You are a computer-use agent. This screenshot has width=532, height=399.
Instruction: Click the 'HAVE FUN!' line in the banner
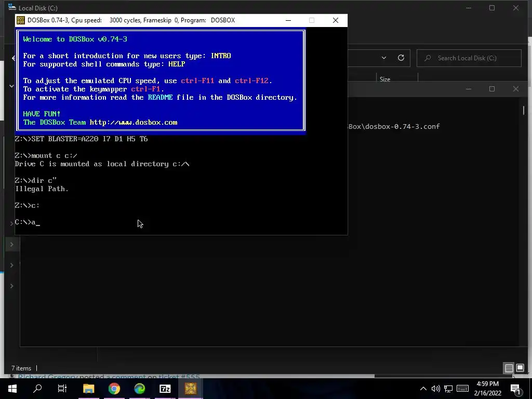coord(42,114)
